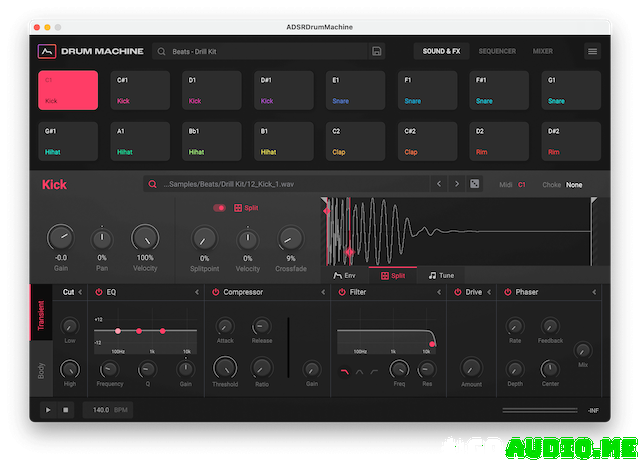
Task: Click the save preset disk icon
Action: [377, 51]
